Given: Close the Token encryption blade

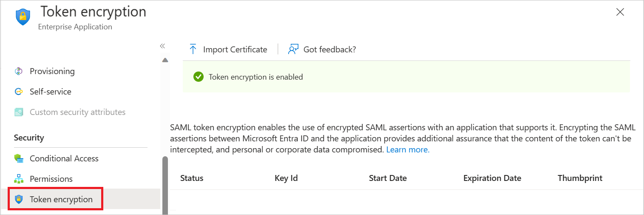Looking at the screenshot, I should point(620,12).
